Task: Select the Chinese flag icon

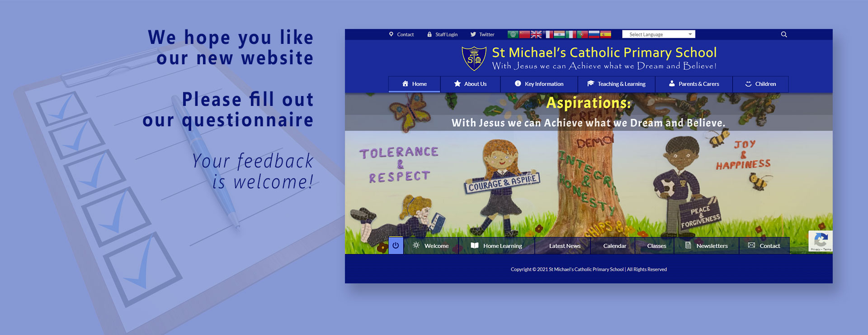Action: pos(524,34)
